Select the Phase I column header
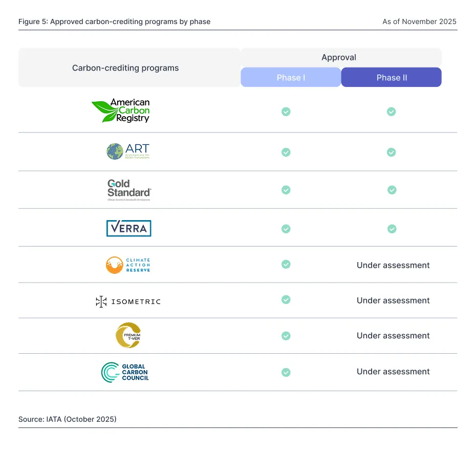 pos(291,77)
